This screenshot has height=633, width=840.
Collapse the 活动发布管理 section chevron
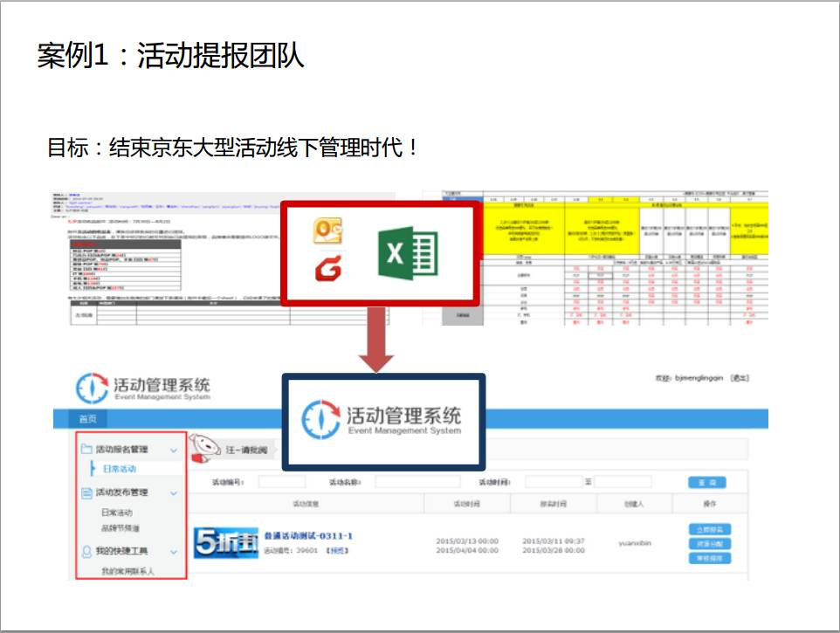[174, 493]
